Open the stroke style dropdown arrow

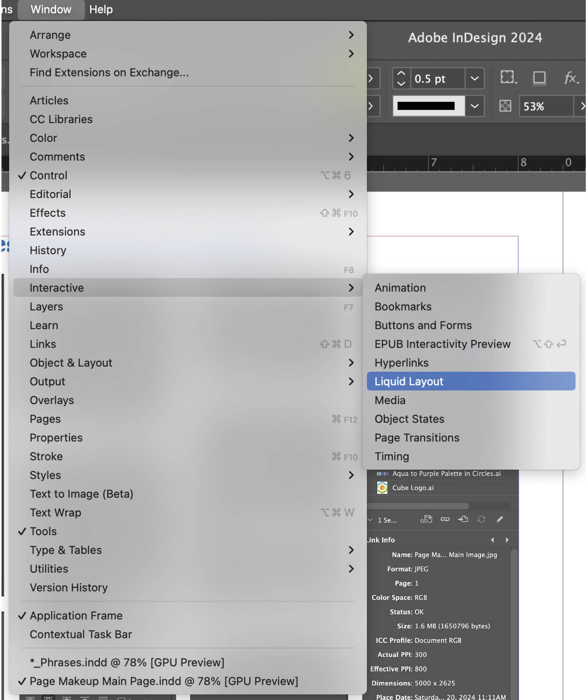coord(475,106)
